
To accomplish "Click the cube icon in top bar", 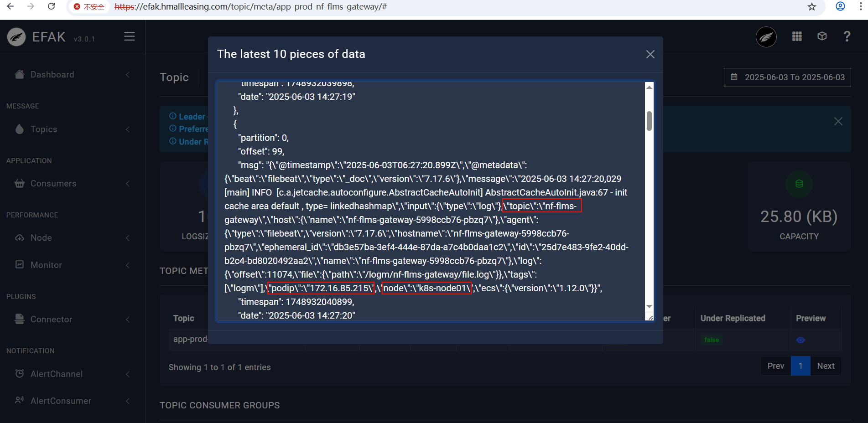I will pos(822,36).
